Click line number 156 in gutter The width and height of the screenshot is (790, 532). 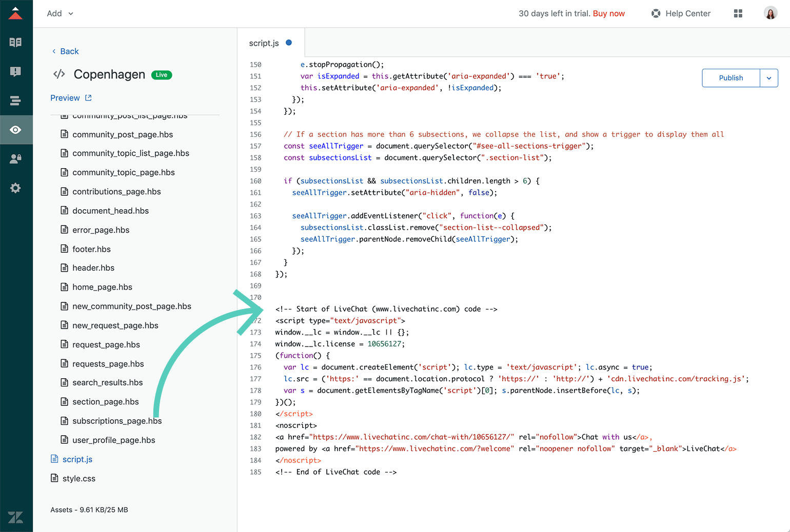tap(255, 134)
